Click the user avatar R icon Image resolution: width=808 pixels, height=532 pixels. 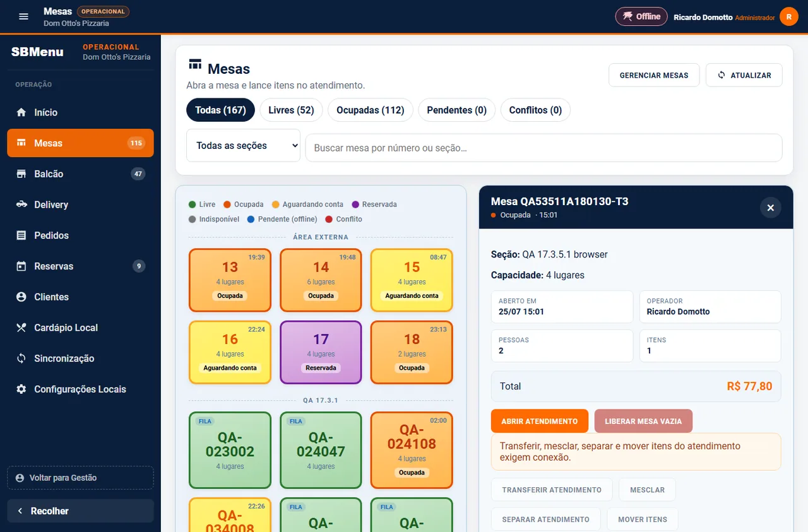788,16
